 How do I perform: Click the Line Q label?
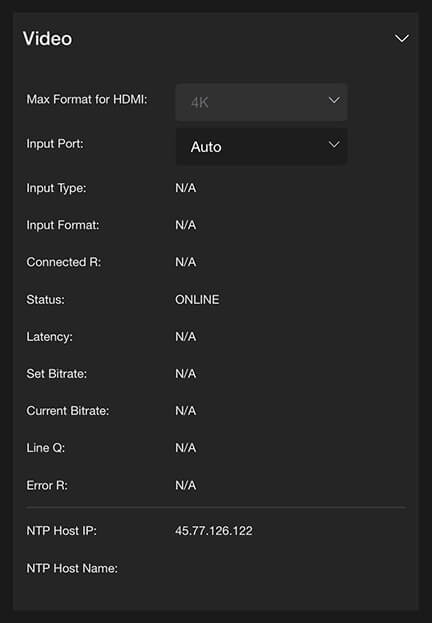pyautogui.click(x=45, y=448)
